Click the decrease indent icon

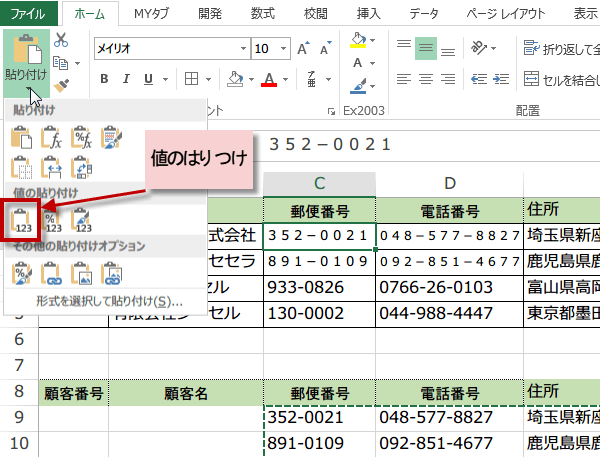click(480, 78)
